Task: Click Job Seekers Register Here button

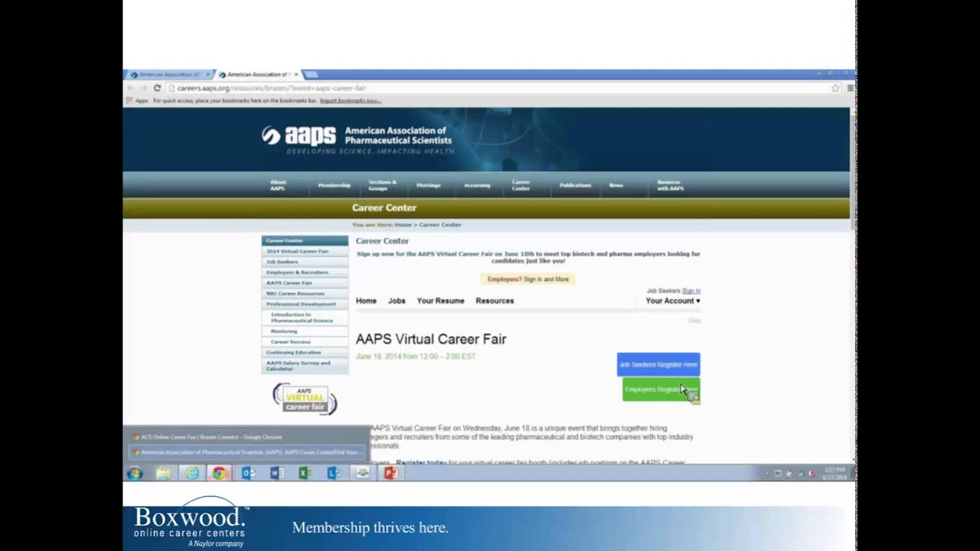Action: pyautogui.click(x=658, y=364)
